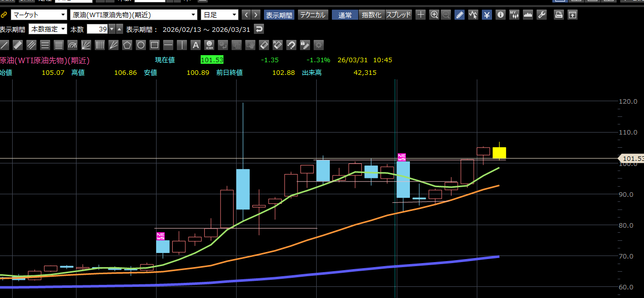Image resolution: width=644 pixels, height=298 pixels.
Task: Select the trend line drawing tool
Action: coord(5,45)
